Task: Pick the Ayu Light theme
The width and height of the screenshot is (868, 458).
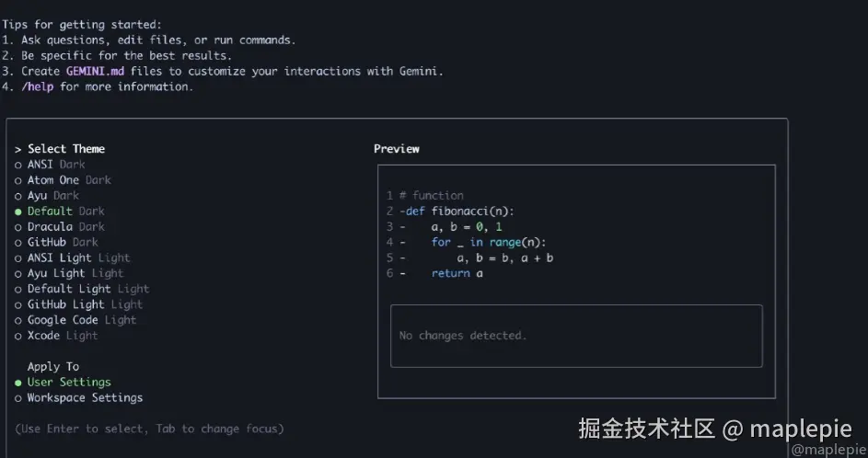Action: (18, 274)
